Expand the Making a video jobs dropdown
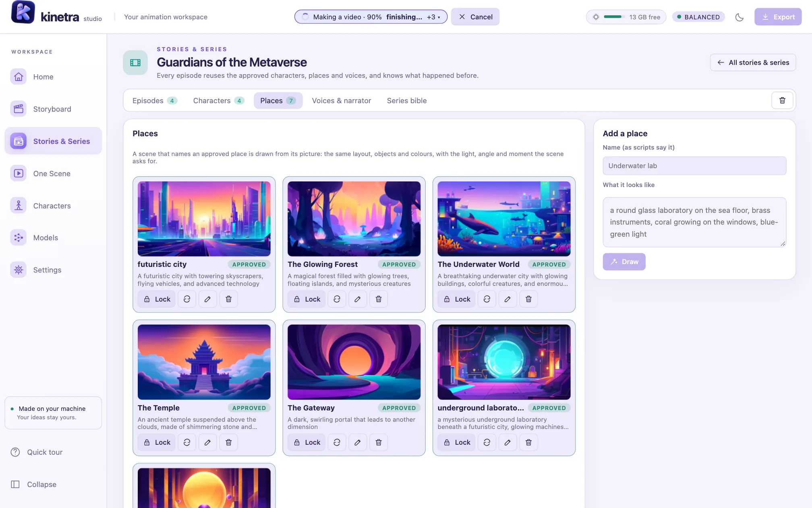This screenshot has height=508, width=812. [x=371, y=17]
